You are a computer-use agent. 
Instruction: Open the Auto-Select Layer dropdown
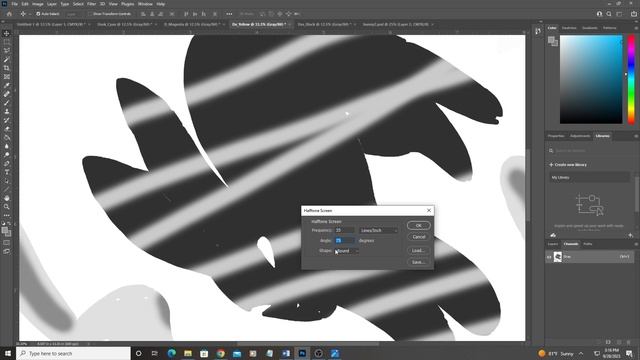[x=74, y=14]
